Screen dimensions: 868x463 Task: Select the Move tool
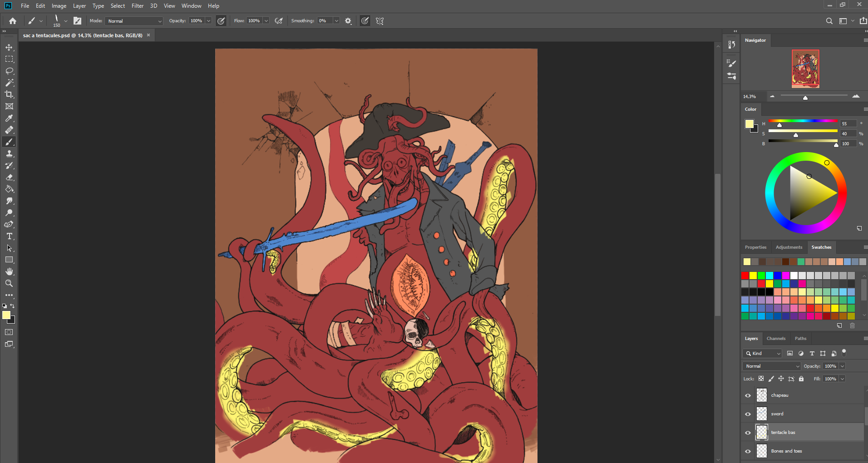click(9, 48)
